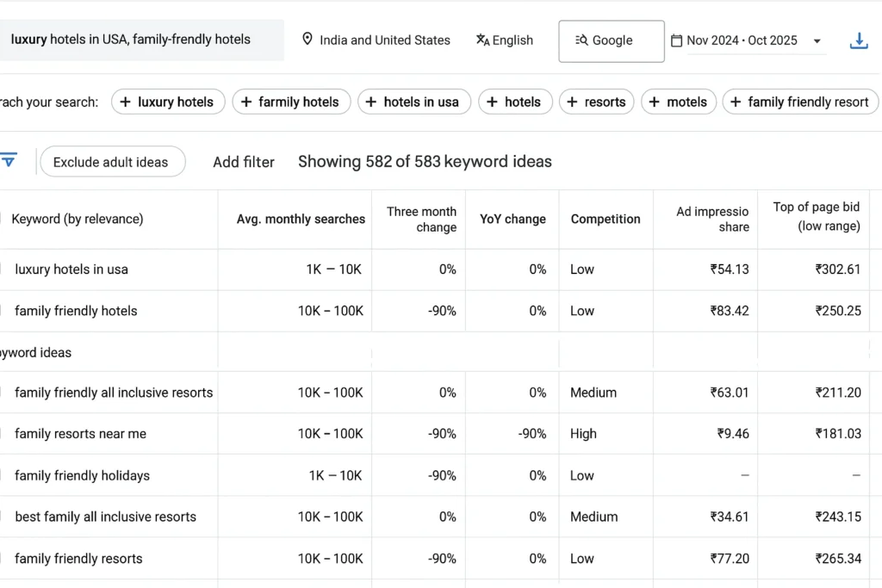
Task: Click the calendar icon next to date range
Action: point(677,40)
